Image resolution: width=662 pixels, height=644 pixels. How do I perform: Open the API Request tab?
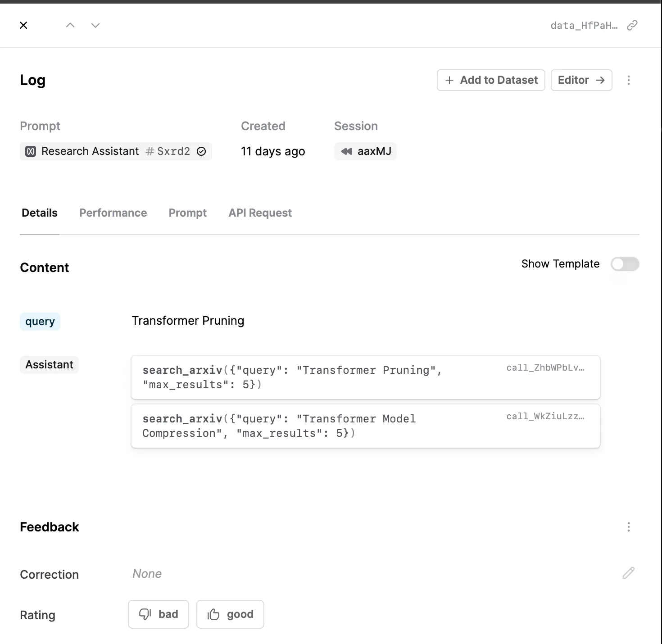(x=260, y=213)
